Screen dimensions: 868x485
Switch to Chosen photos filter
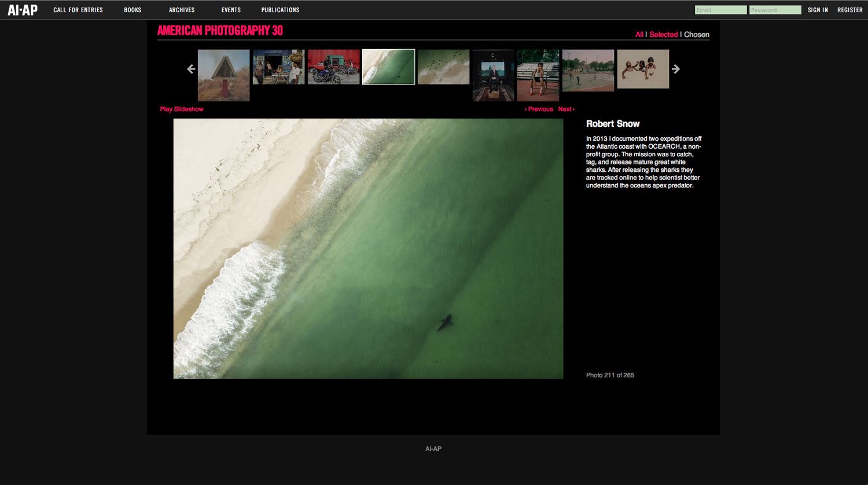pos(696,35)
